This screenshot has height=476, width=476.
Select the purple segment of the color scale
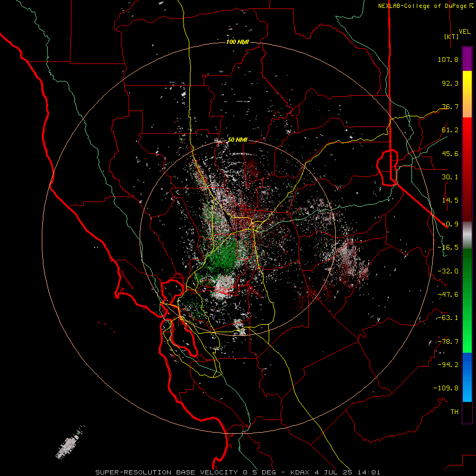click(x=467, y=59)
